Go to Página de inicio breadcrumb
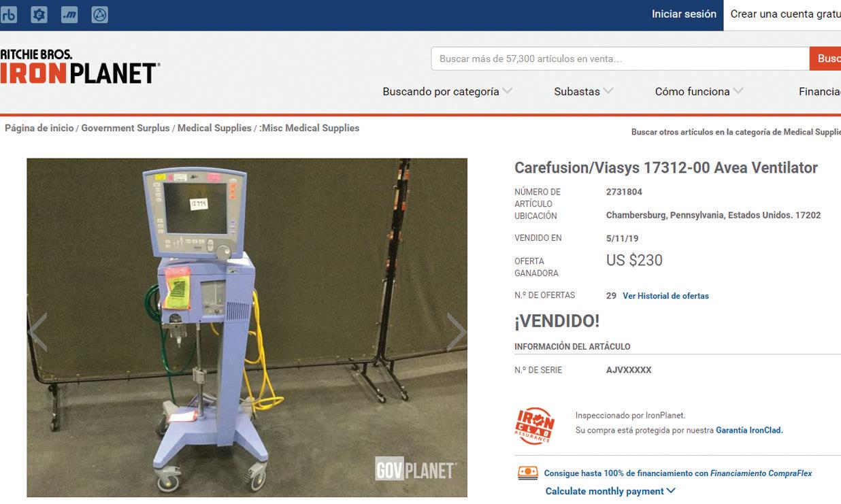 (39, 128)
